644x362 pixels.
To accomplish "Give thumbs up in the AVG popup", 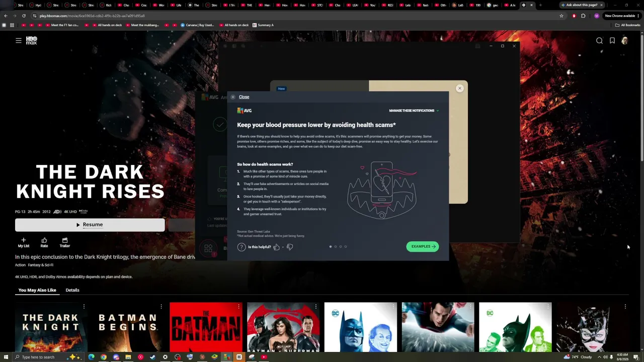I will [276, 247].
